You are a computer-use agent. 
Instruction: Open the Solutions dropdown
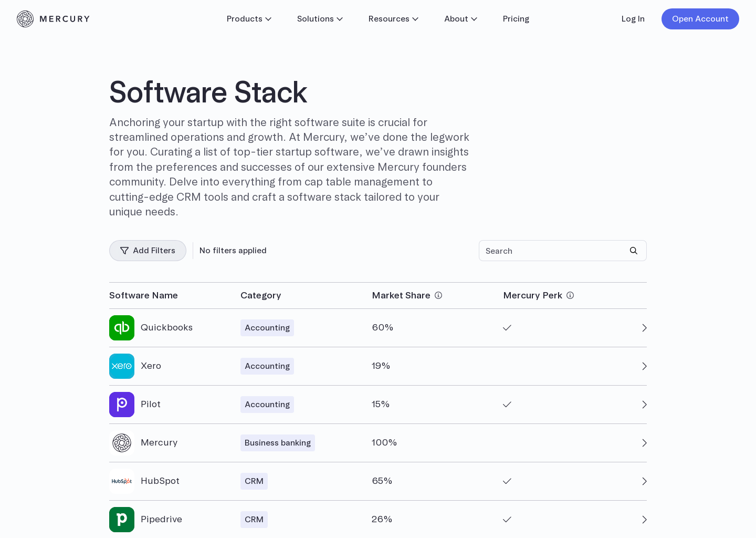(320, 19)
